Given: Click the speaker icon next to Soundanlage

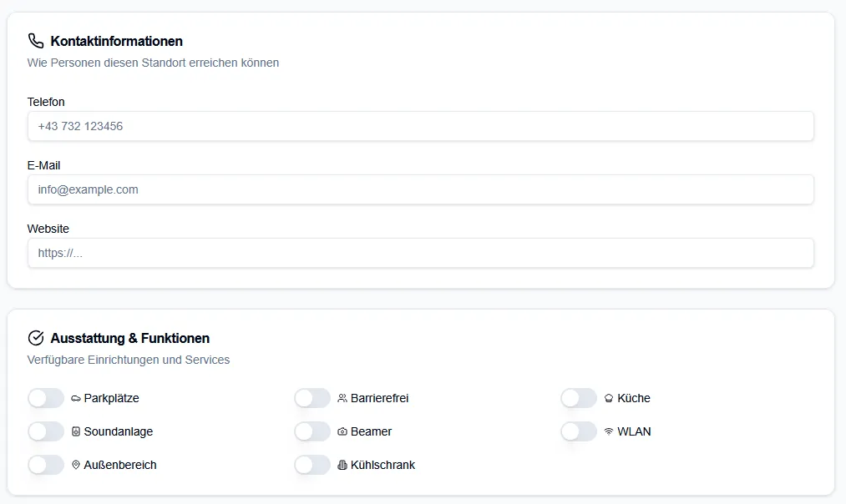Looking at the screenshot, I should [76, 431].
